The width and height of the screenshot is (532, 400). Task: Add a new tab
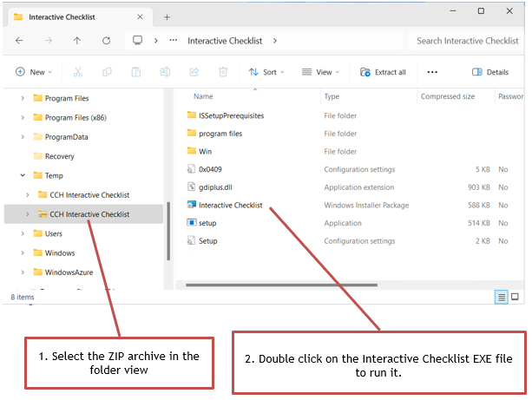[167, 17]
